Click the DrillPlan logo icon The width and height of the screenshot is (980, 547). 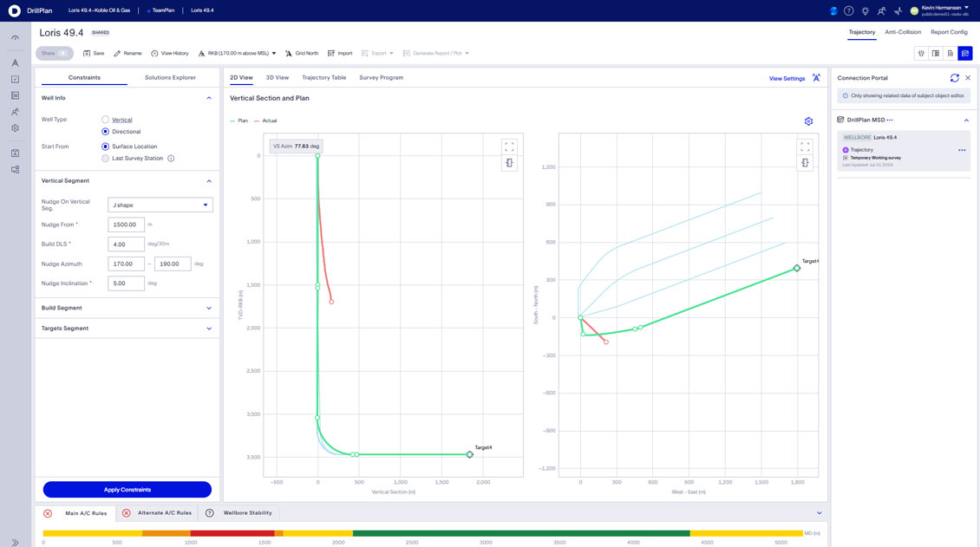(14, 10)
